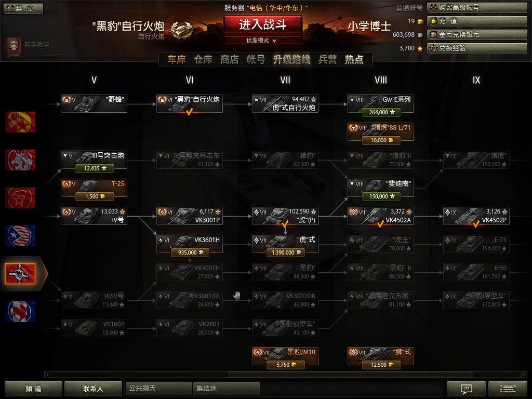Research Gw E系列 for 264,000 experience
Viewport: 532px width, 399px height.
pyautogui.click(x=381, y=112)
